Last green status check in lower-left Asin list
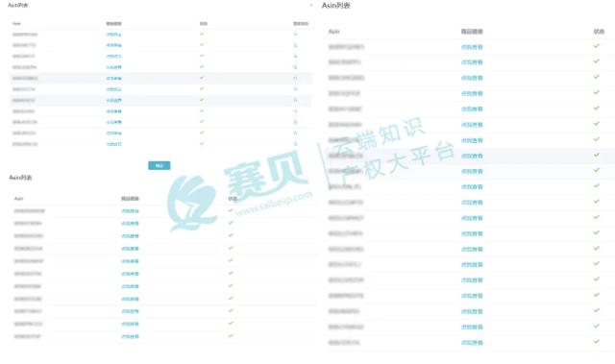The width and height of the screenshot is (615, 364). point(231,335)
